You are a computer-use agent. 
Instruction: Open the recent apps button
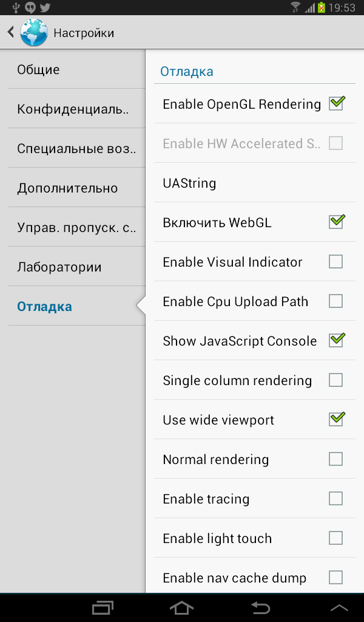coord(103,607)
